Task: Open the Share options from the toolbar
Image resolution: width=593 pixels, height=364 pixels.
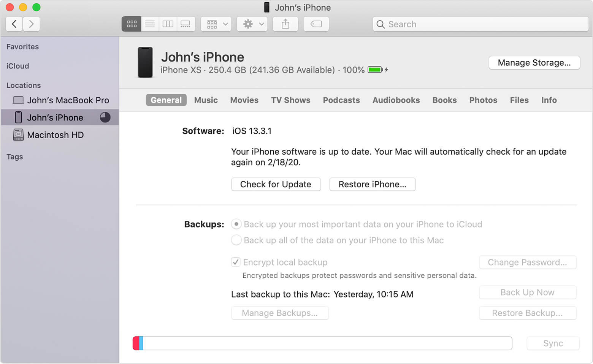Action: 285,24
